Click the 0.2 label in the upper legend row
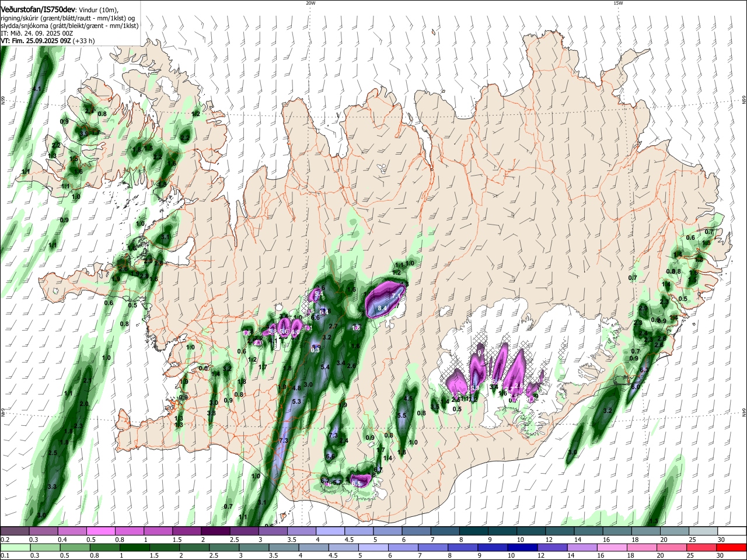 pos(5,540)
